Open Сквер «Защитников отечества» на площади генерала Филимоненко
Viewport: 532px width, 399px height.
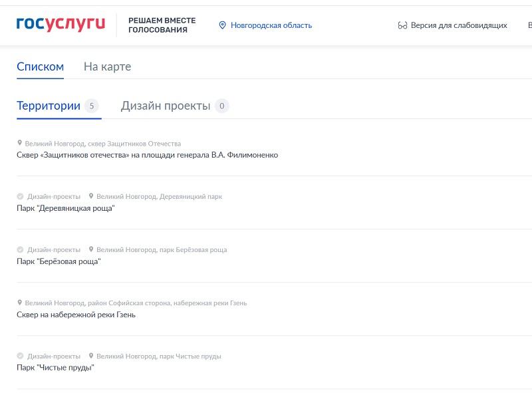coord(147,155)
